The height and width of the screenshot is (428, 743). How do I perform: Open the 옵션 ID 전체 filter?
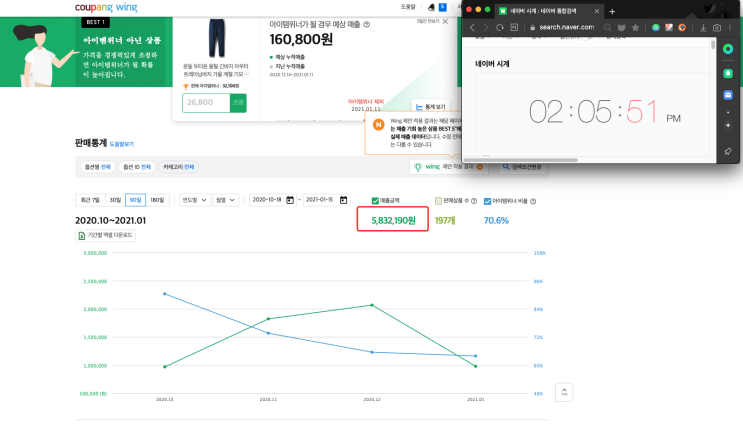[137, 167]
